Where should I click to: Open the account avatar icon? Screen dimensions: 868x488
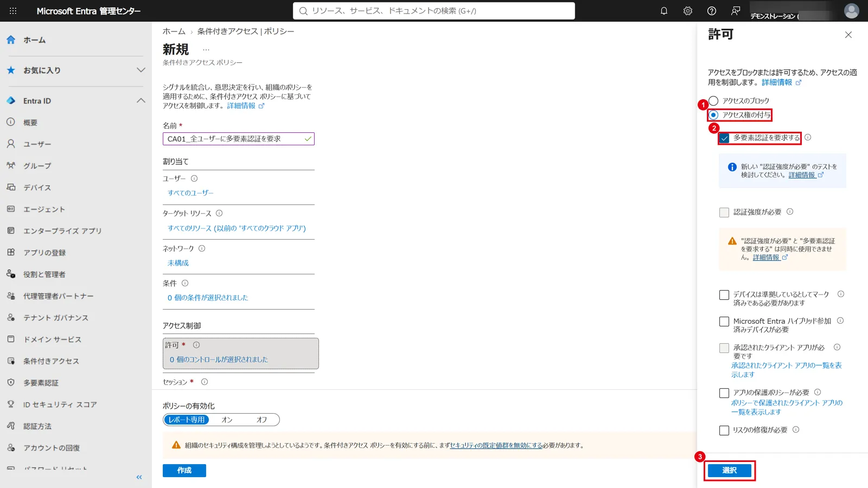[x=852, y=11]
